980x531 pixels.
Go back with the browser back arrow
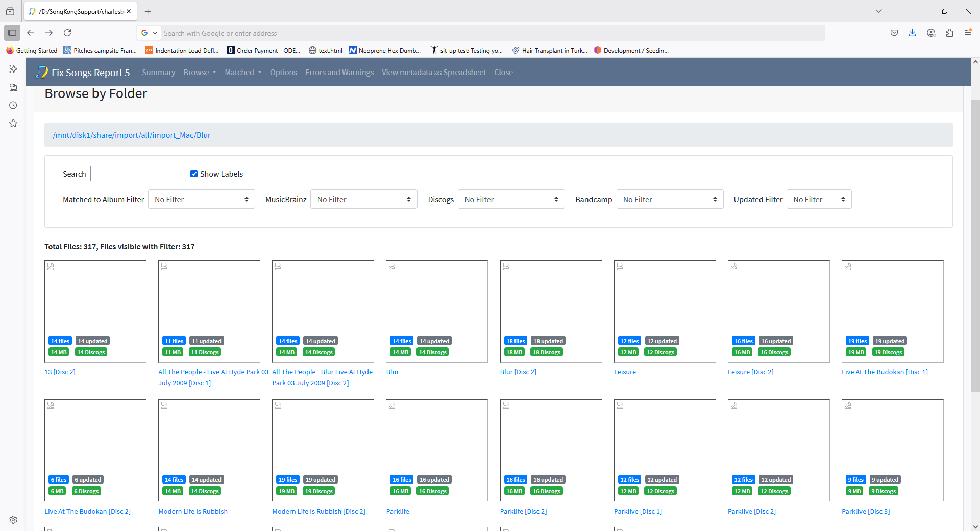pyautogui.click(x=31, y=33)
